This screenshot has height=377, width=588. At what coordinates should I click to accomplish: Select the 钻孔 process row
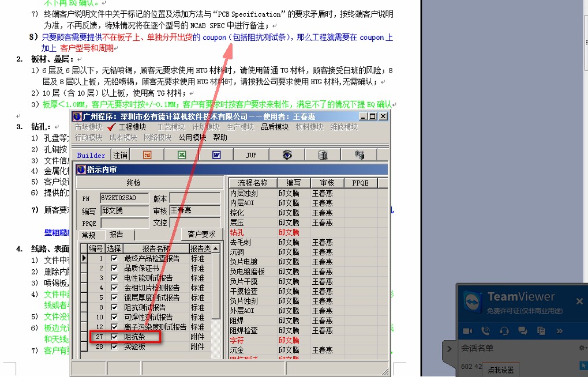click(x=308, y=233)
